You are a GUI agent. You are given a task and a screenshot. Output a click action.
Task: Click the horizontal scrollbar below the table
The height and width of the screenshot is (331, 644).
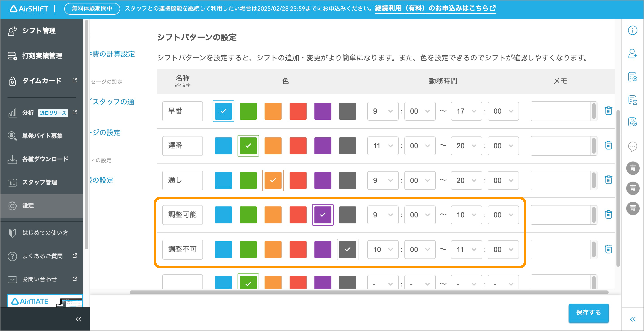(369, 292)
